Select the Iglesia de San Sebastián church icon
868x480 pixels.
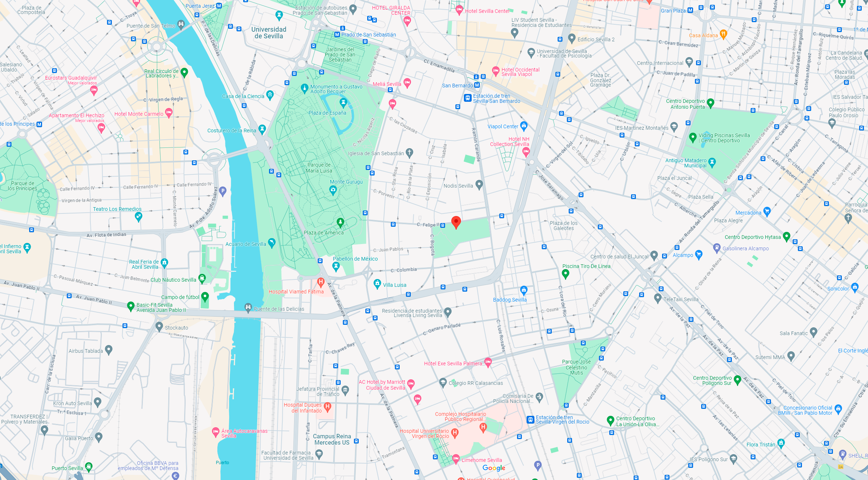click(409, 152)
